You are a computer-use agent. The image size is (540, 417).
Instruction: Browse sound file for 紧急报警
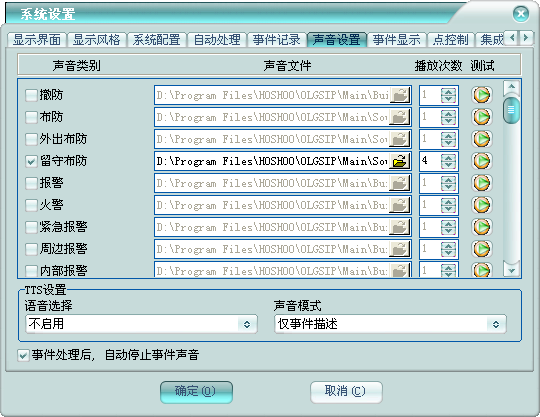pyautogui.click(x=399, y=227)
